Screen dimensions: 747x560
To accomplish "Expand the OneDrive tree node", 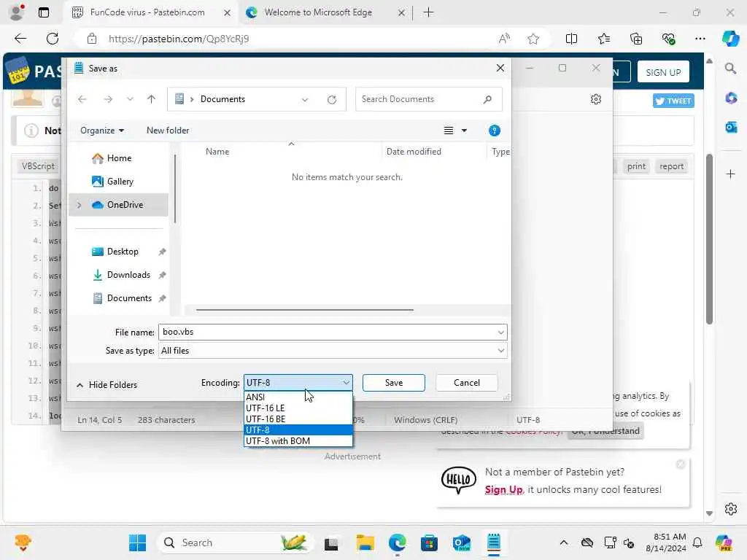I will (79, 205).
